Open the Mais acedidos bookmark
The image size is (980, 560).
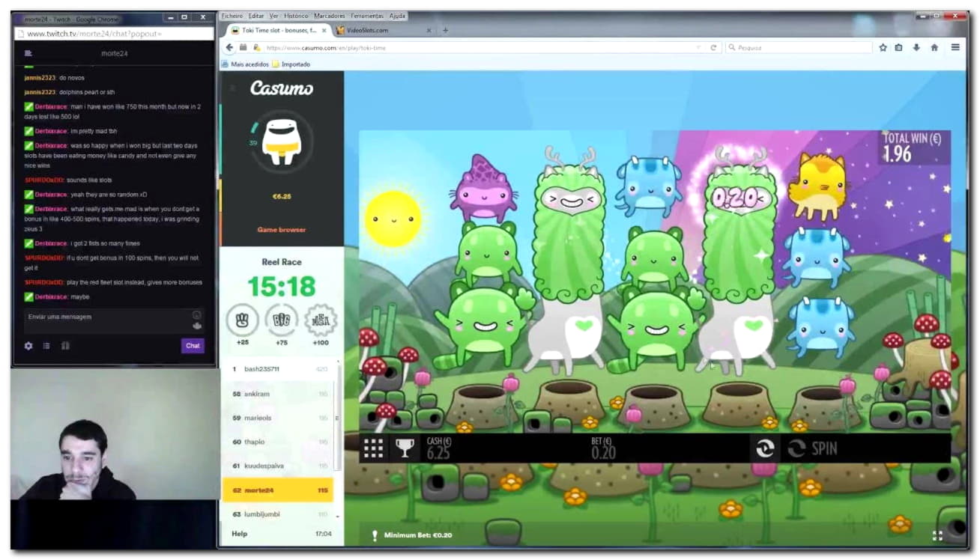pos(246,64)
